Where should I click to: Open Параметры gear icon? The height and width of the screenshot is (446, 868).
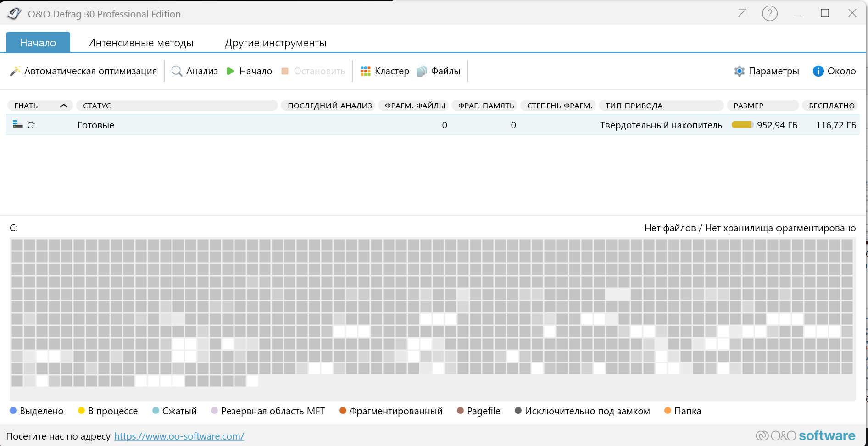click(x=739, y=71)
